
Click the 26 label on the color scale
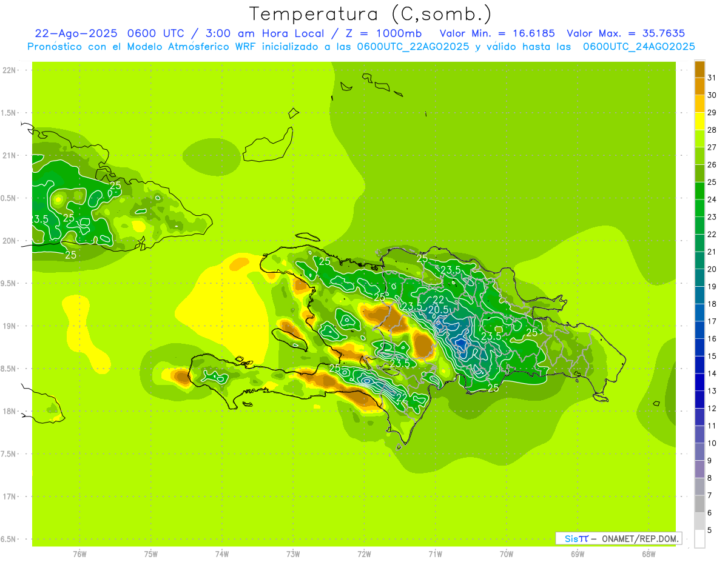[x=712, y=165]
